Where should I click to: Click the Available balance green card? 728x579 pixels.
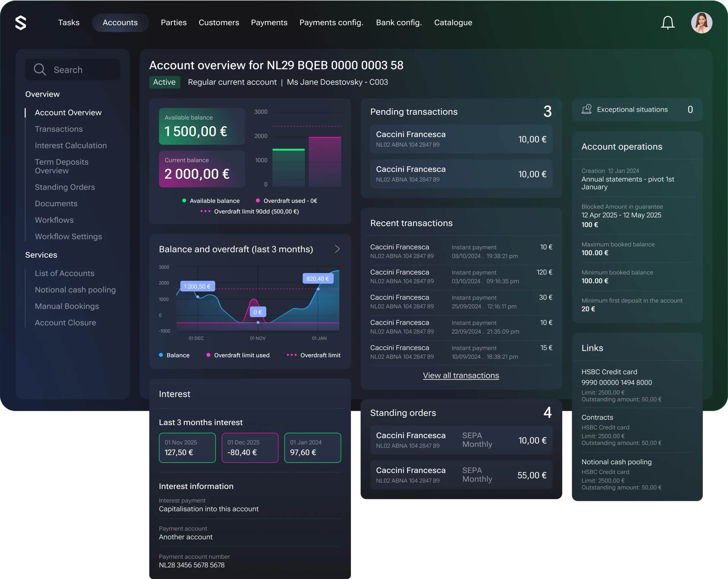(202, 126)
